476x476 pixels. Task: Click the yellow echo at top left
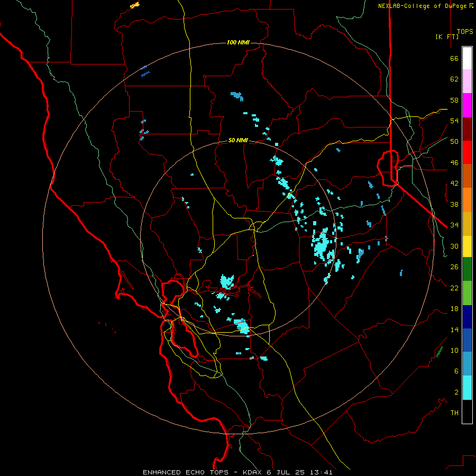click(135, 5)
